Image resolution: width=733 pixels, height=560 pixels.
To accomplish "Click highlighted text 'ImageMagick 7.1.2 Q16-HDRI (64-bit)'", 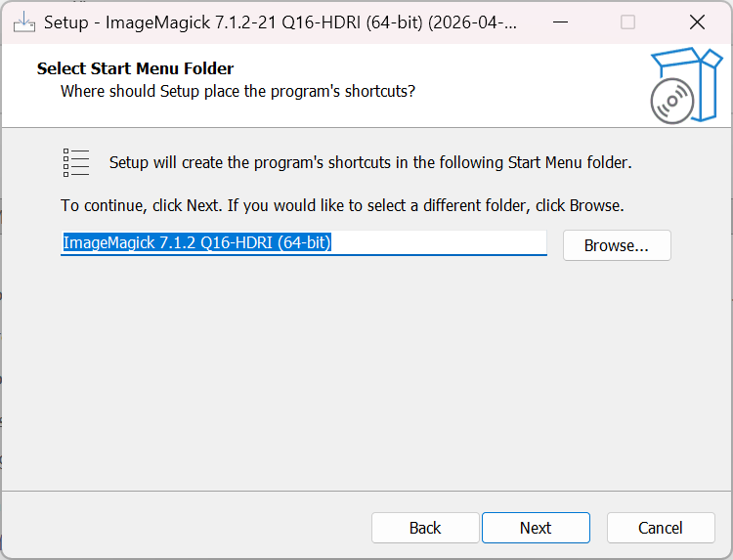I will (197, 243).
